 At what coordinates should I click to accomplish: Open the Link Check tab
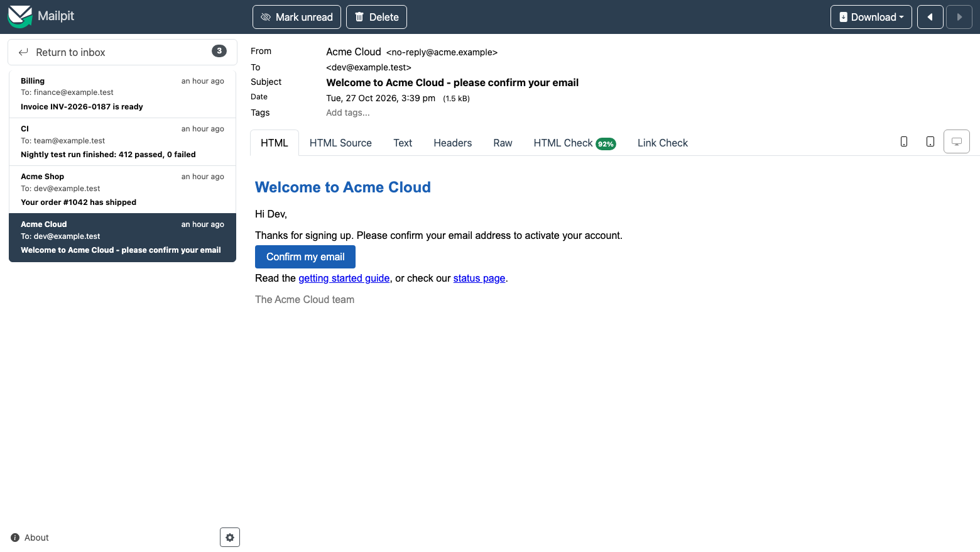tap(663, 143)
